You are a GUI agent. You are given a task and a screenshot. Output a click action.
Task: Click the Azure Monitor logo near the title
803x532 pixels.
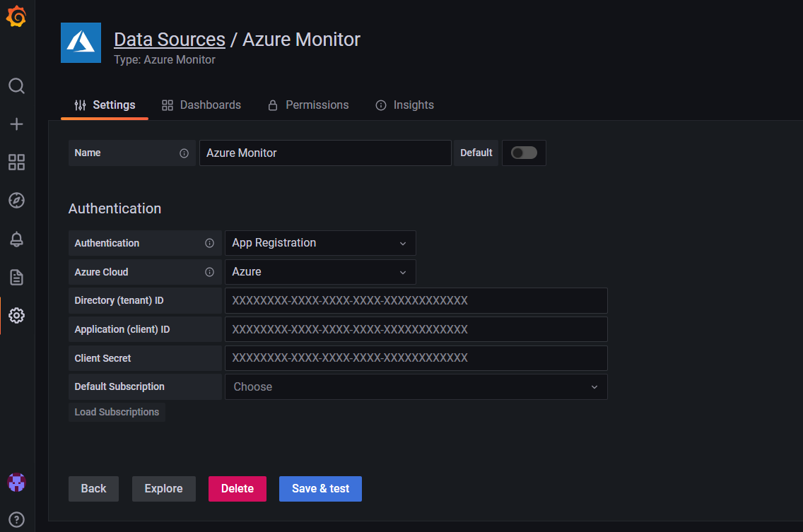pos(81,42)
